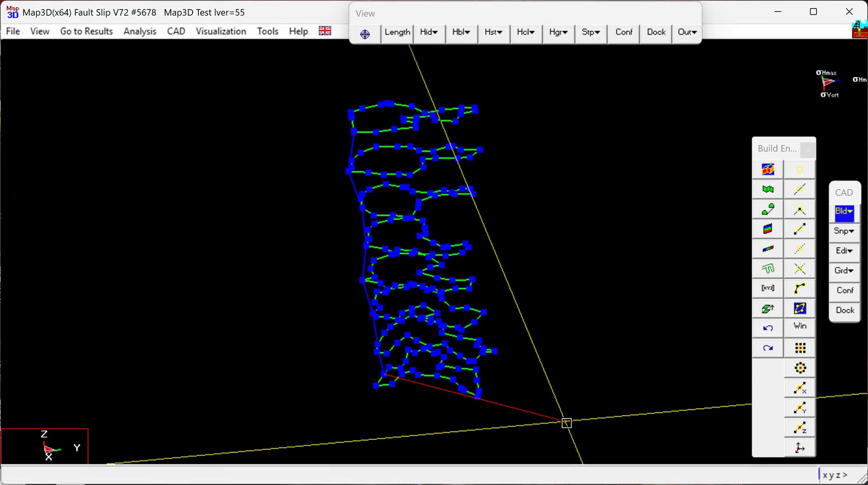Select the Z-axis constraint snap icon
The height and width of the screenshot is (485, 868).
800,428
